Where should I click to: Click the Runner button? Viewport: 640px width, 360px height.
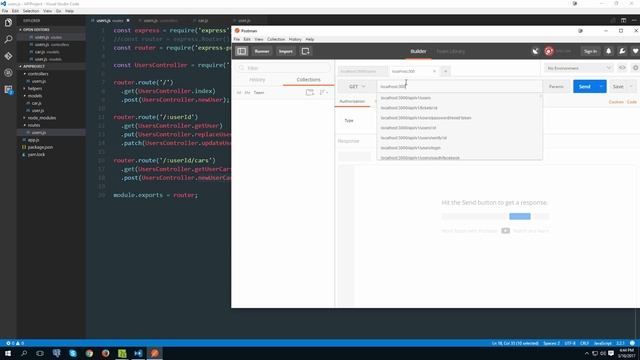[262, 51]
